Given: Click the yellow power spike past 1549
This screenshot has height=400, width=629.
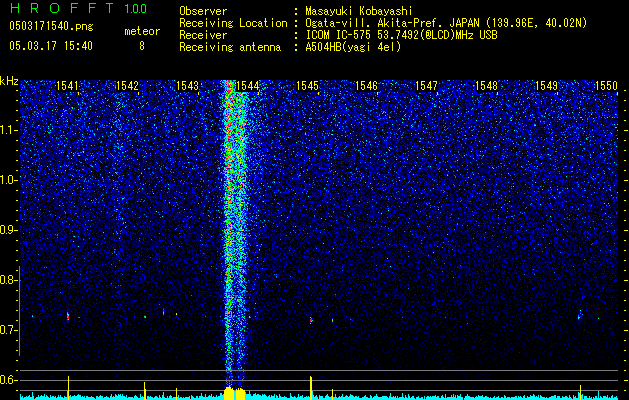Looking at the screenshot, I should point(580,392).
